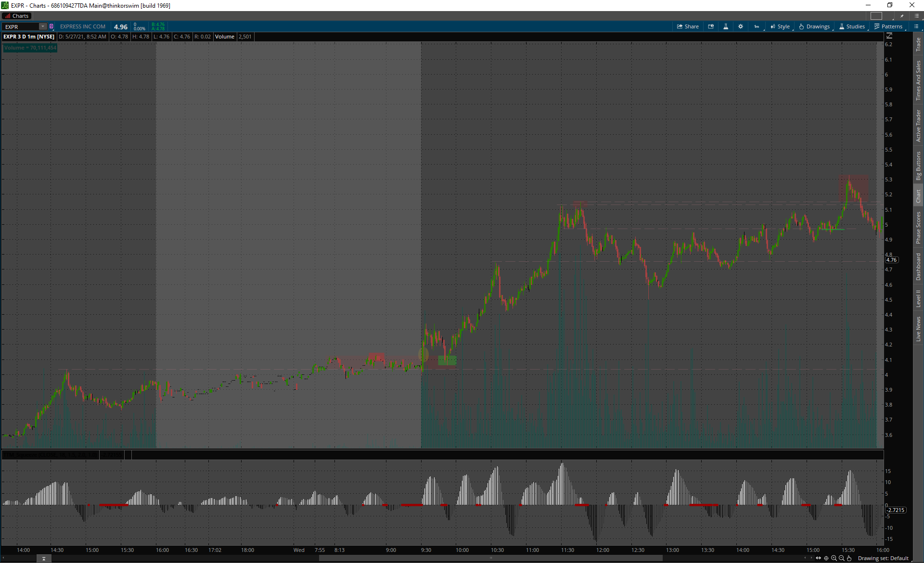Toggle the pan hand tool icon

pos(849,558)
